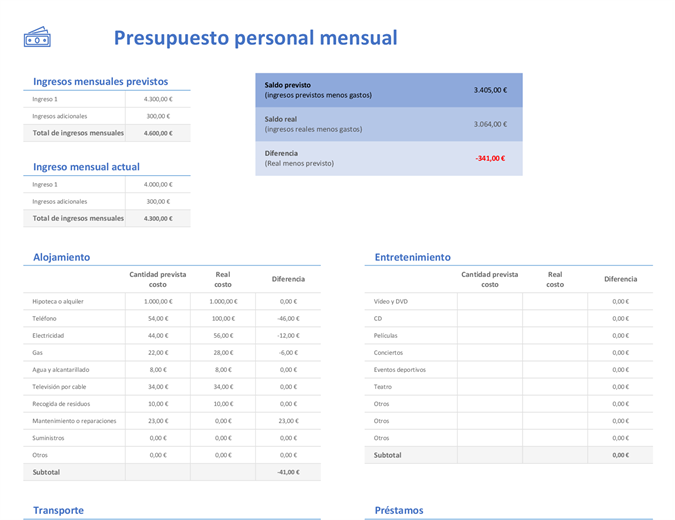The height and width of the screenshot is (520, 675).
Task: Select the Saldo real label
Action: 281,119
